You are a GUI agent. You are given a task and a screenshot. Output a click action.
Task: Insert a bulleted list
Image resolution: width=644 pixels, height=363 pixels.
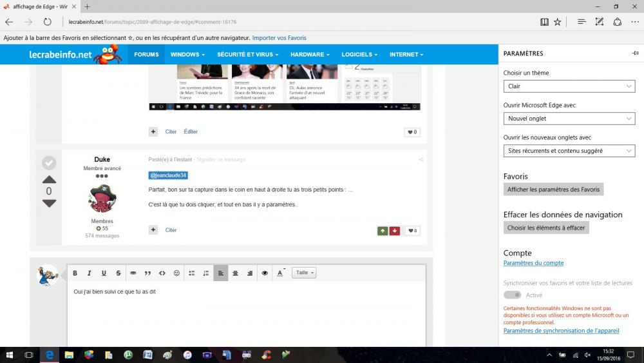[x=192, y=273]
